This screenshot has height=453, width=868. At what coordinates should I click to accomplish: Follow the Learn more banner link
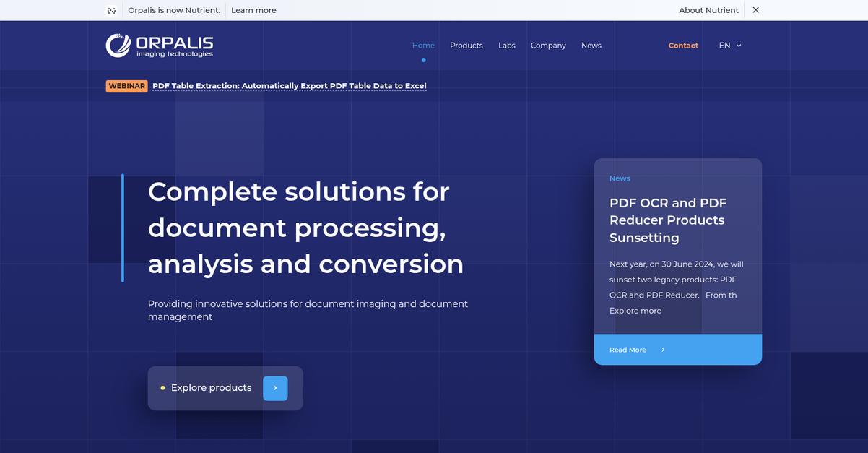253,10
